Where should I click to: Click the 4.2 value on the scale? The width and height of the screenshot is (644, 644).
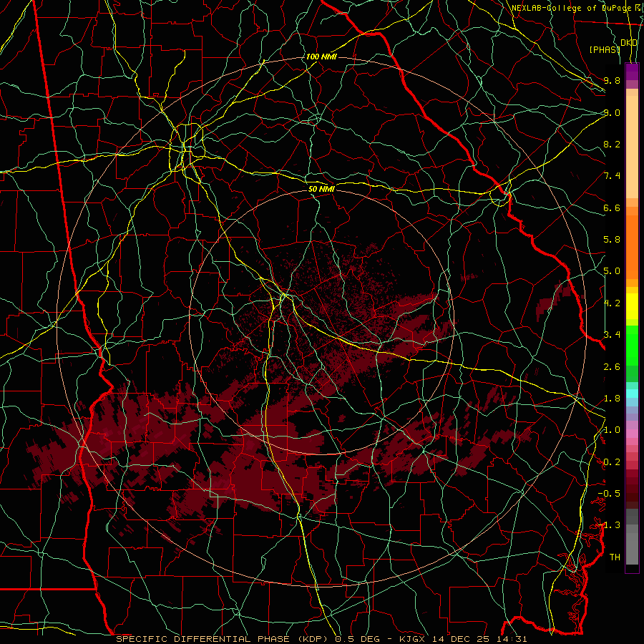612,303
